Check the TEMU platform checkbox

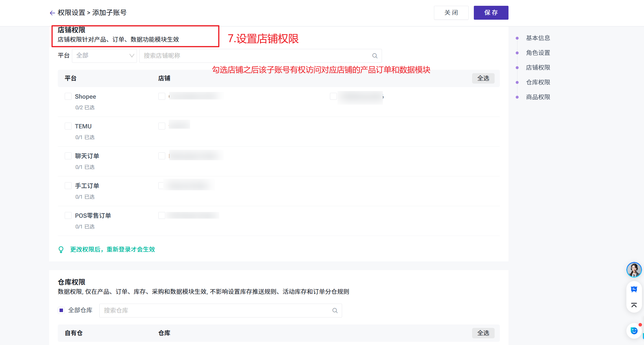(68, 126)
